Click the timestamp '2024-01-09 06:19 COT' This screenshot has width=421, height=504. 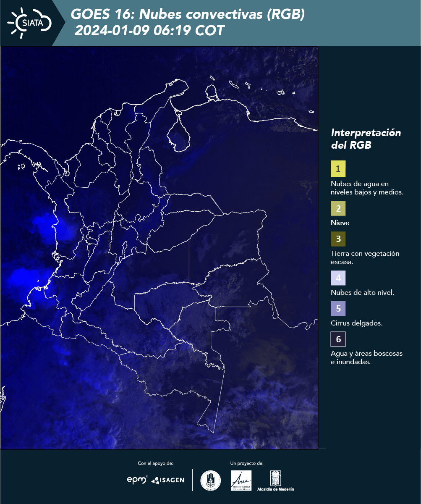coord(149,31)
